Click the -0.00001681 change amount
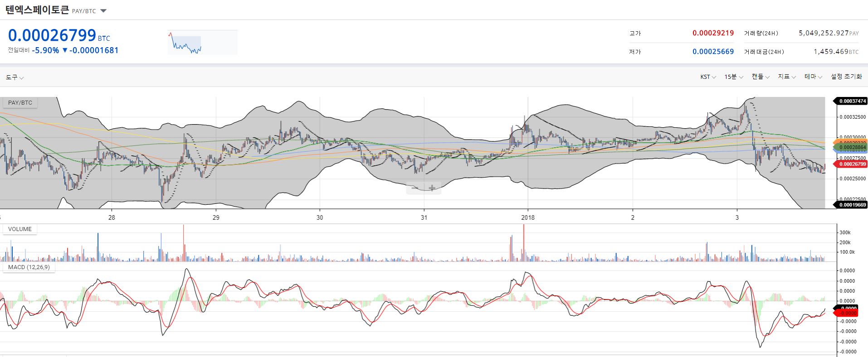868x357 pixels. pos(94,50)
